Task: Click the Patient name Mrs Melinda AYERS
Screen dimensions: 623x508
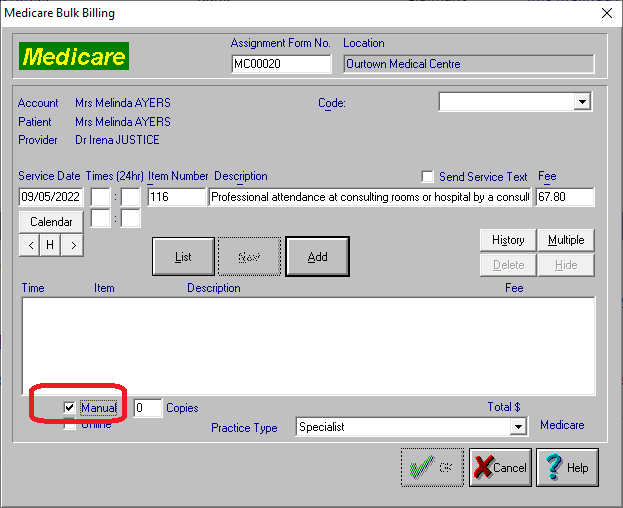Action: (x=123, y=122)
